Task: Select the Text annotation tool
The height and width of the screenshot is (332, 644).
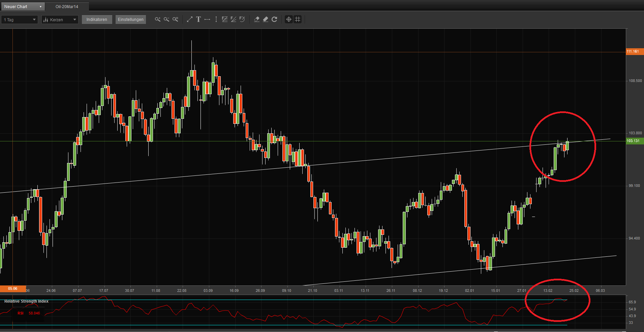Action: 198,19
